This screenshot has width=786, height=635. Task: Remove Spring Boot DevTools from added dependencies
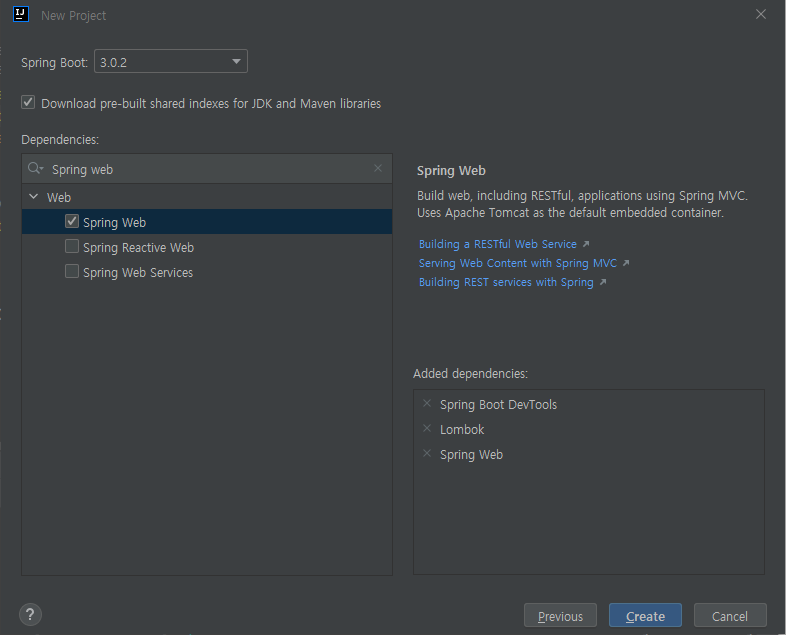(427, 403)
